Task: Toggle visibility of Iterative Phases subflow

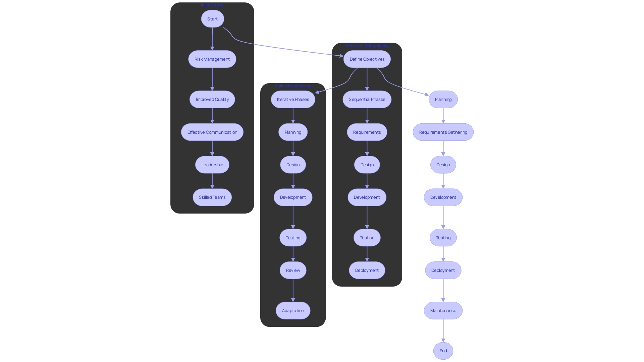Action: click(x=293, y=99)
